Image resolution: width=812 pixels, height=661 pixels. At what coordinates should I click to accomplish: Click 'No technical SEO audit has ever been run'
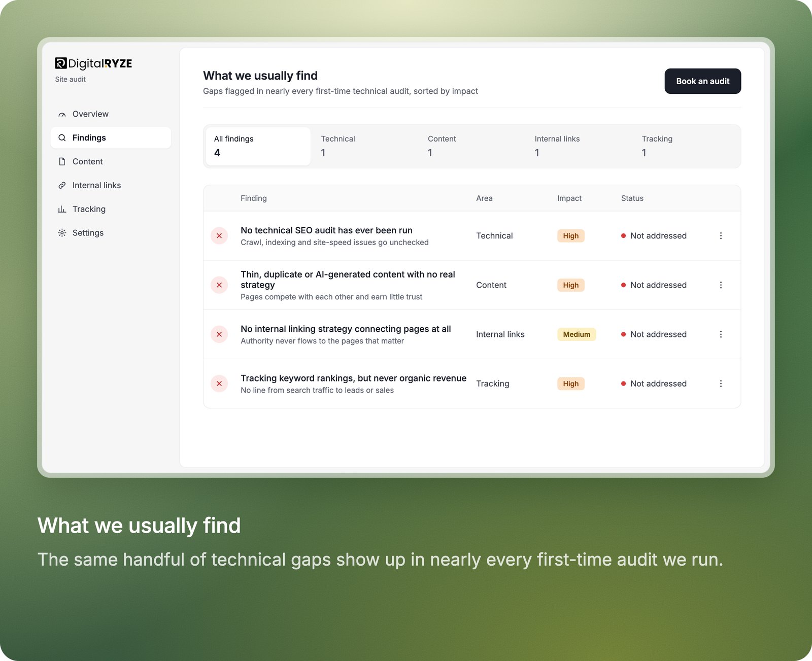tap(326, 230)
